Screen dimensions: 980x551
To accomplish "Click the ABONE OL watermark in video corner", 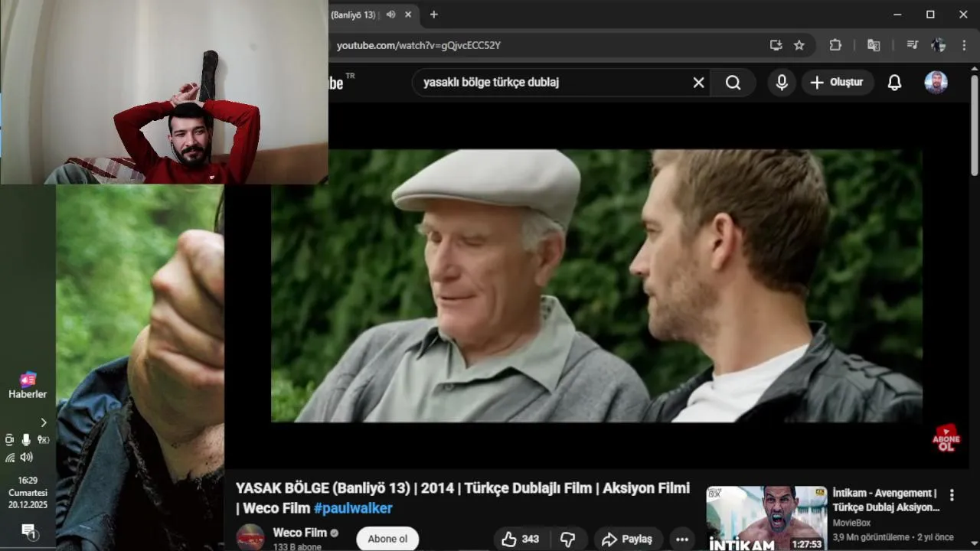I will click(x=946, y=437).
